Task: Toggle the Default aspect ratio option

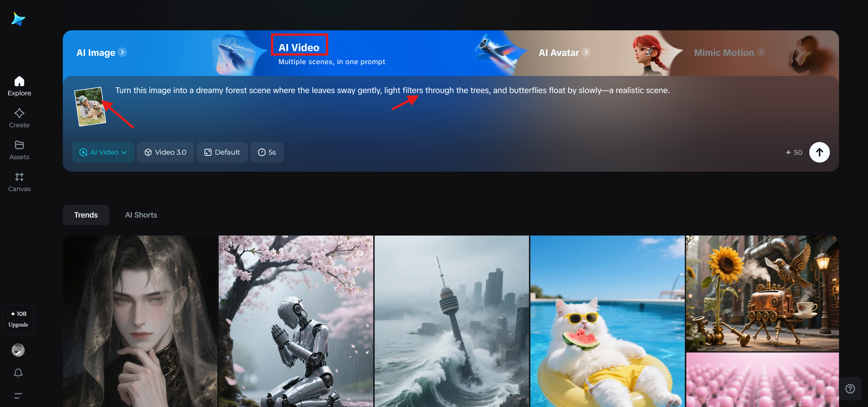Action: pyautogui.click(x=222, y=152)
